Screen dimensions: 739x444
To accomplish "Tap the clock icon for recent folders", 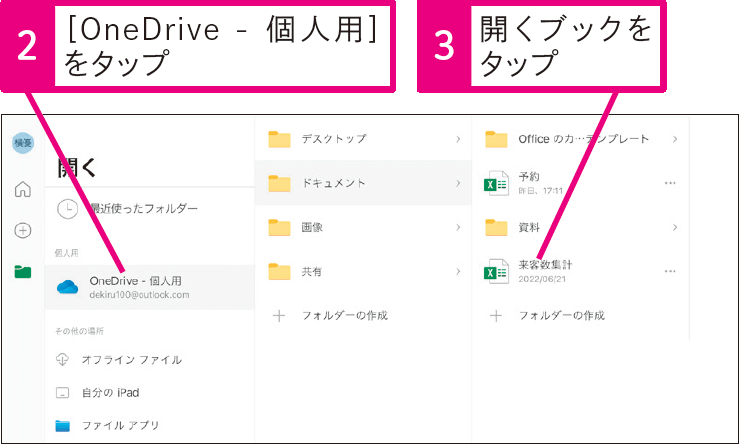I will point(67,209).
